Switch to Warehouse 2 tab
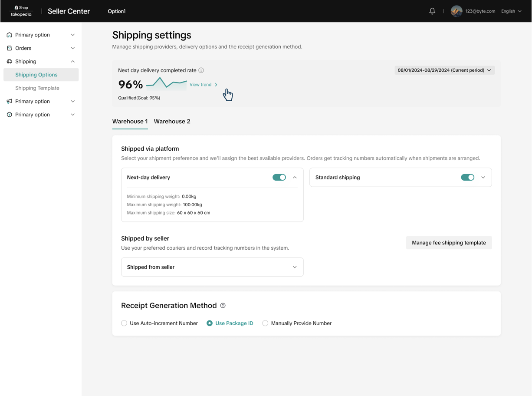The width and height of the screenshot is (532, 396). pos(172,122)
